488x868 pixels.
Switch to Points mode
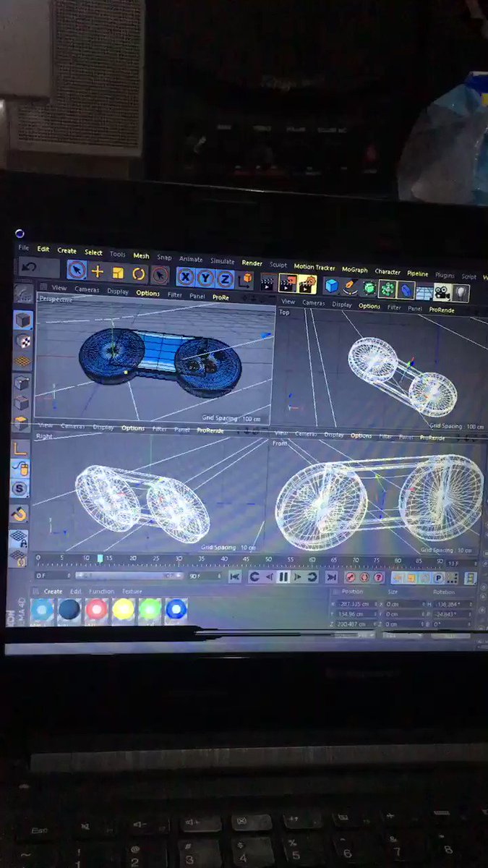click(x=22, y=383)
